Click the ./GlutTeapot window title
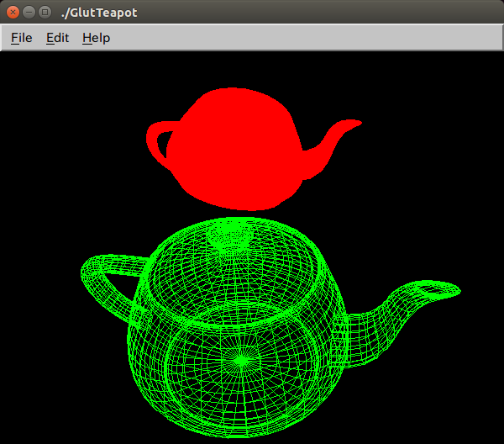This screenshot has height=444, width=504. tap(99, 13)
